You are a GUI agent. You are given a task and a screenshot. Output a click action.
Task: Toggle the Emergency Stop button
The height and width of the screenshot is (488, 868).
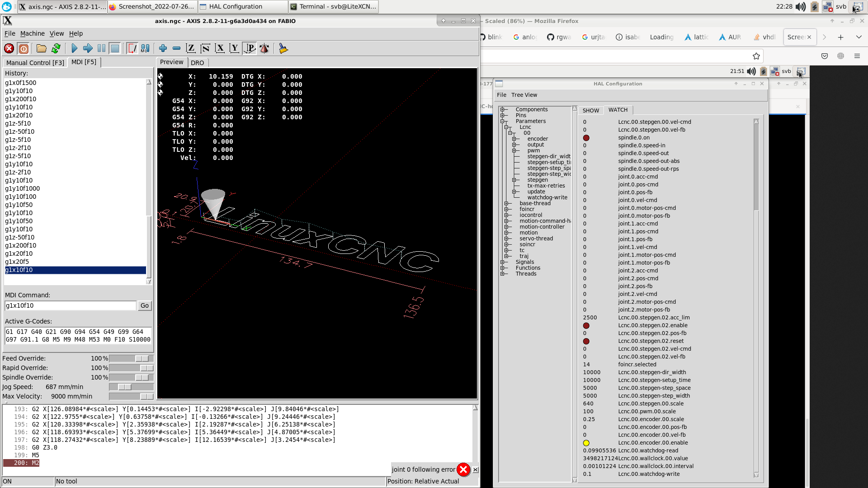click(9, 48)
